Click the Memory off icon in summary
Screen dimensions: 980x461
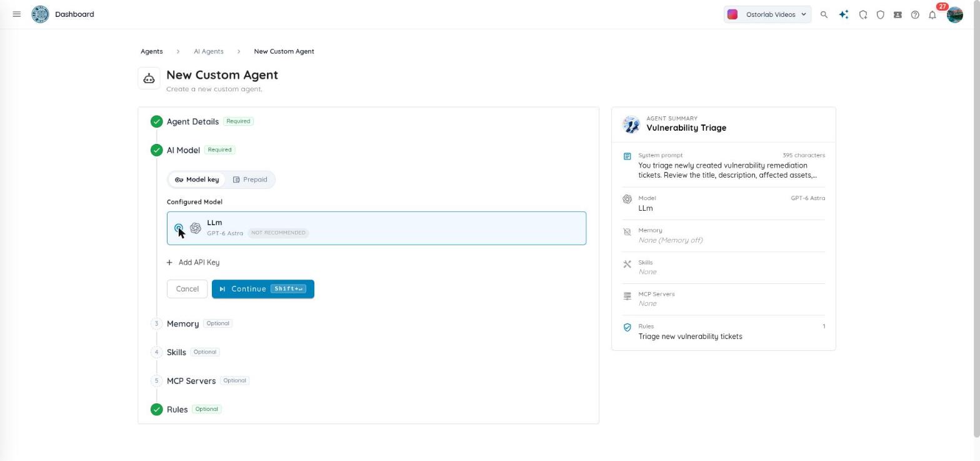click(x=627, y=232)
